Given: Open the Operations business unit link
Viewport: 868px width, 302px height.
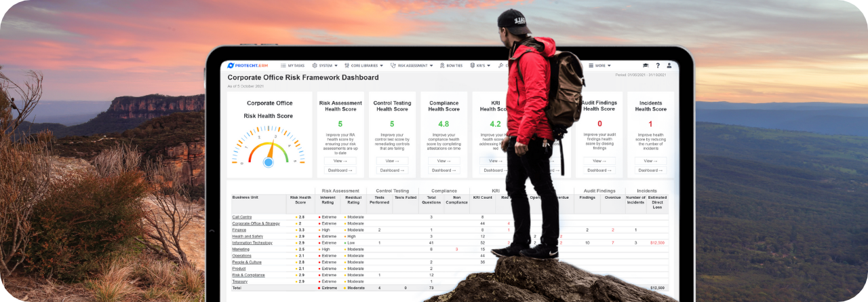Looking at the screenshot, I should (x=241, y=255).
